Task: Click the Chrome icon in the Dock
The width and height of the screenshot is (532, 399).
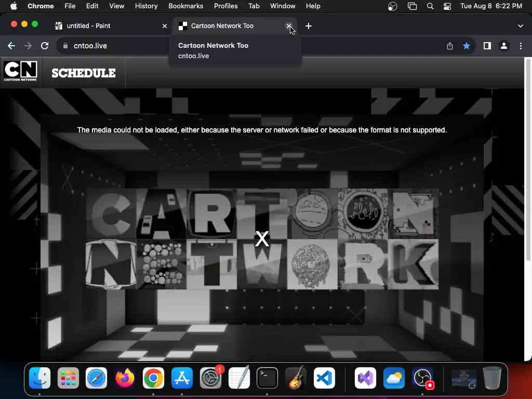Action: (153, 378)
